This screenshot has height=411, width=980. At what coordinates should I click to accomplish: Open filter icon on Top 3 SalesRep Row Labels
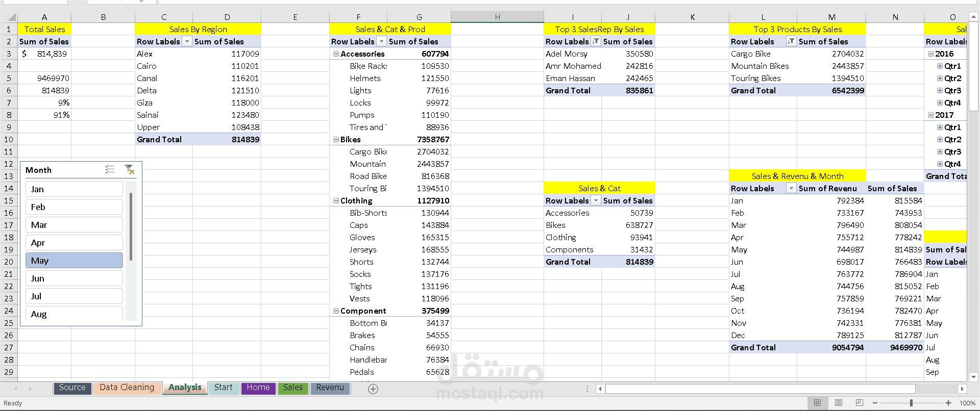(596, 41)
